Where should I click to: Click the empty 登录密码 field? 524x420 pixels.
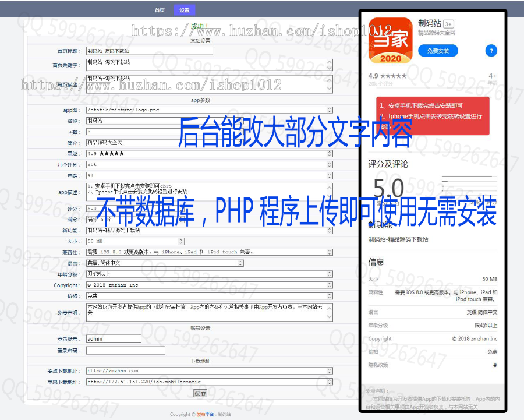pos(126,350)
